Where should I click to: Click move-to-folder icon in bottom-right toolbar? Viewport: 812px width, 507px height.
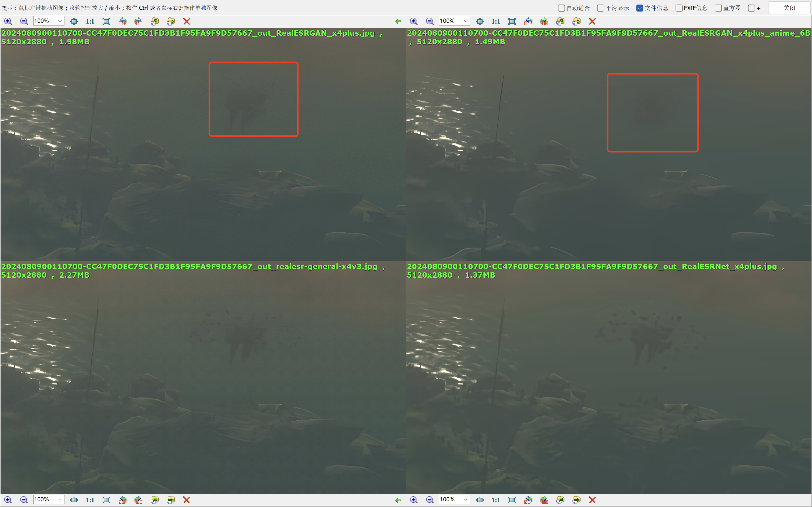(577, 500)
